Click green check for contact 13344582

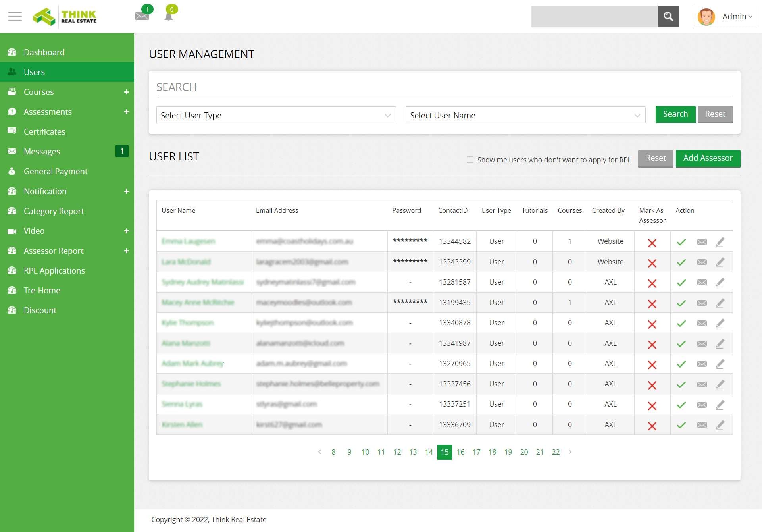tap(681, 242)
